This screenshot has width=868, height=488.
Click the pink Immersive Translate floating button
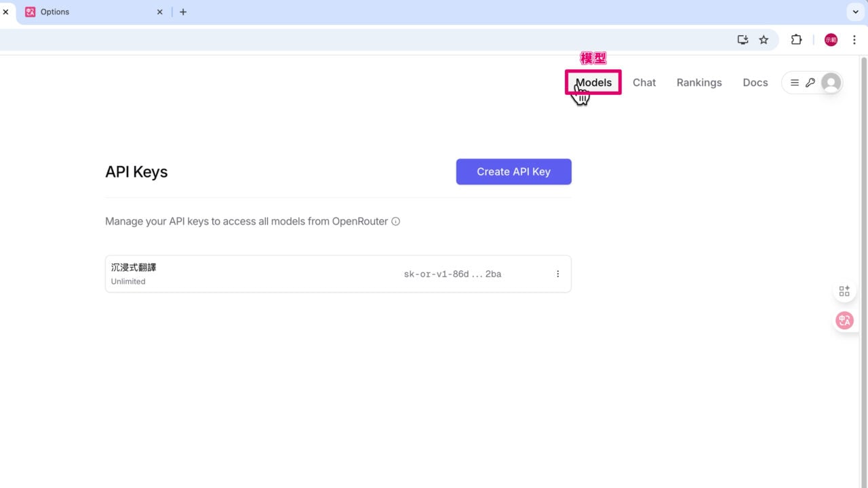[844, 321]
